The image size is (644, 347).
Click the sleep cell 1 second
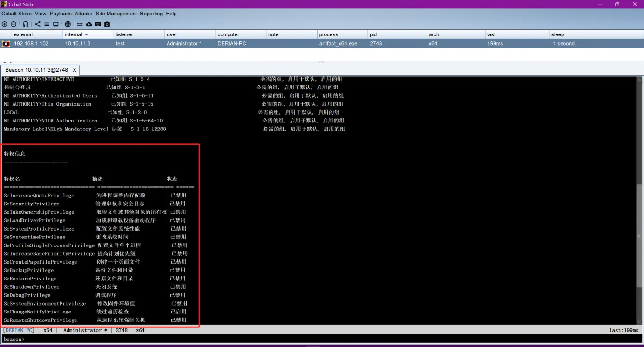(x=563, y=43)
